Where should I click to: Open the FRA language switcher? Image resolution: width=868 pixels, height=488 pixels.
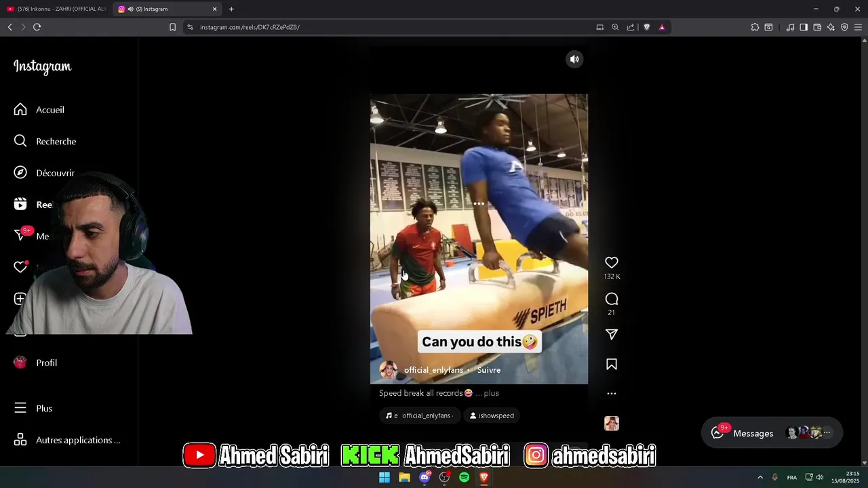coord(792,477)
